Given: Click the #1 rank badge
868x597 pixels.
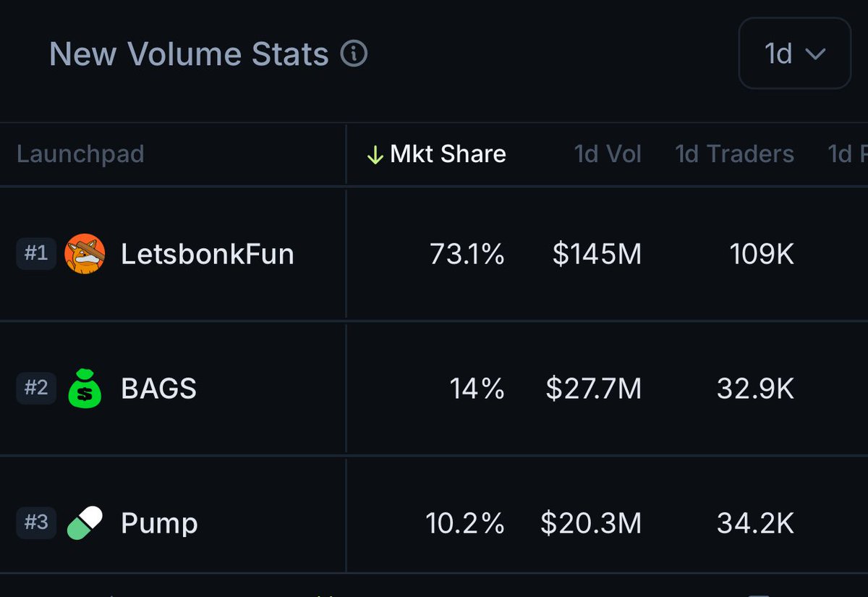Looking at the screenshot, I should (x=36, y=254).
